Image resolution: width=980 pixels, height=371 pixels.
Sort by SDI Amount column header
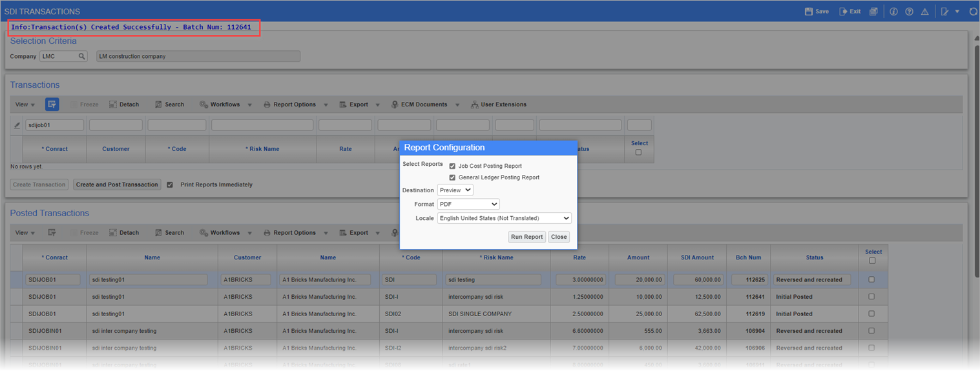pos(696,257)
